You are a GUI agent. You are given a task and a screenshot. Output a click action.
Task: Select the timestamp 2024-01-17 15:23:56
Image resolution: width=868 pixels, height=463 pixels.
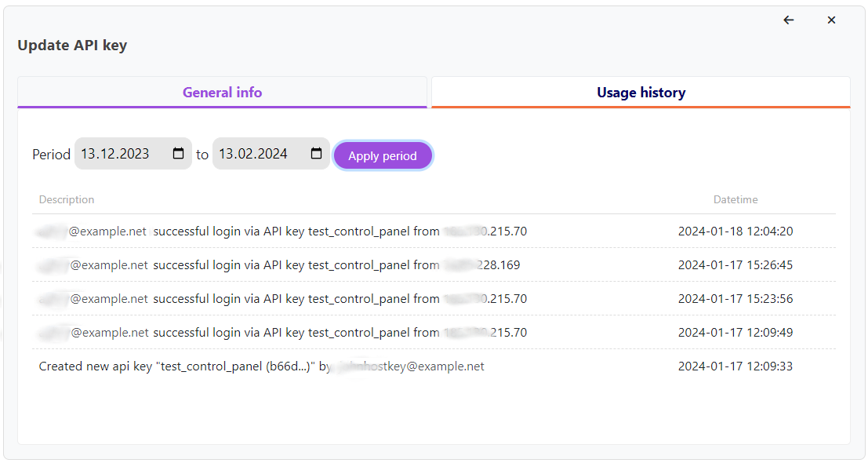[735, 299]
